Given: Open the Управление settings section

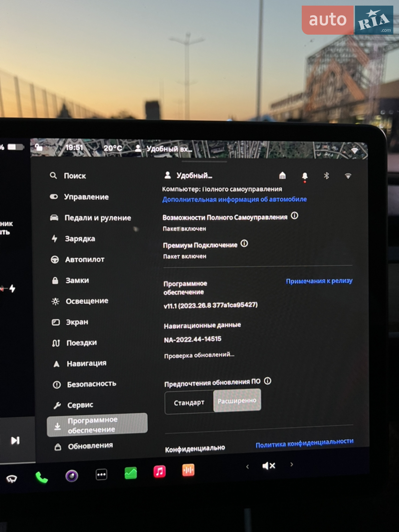Looking at the screenshot, I should [x=79, y=197].
